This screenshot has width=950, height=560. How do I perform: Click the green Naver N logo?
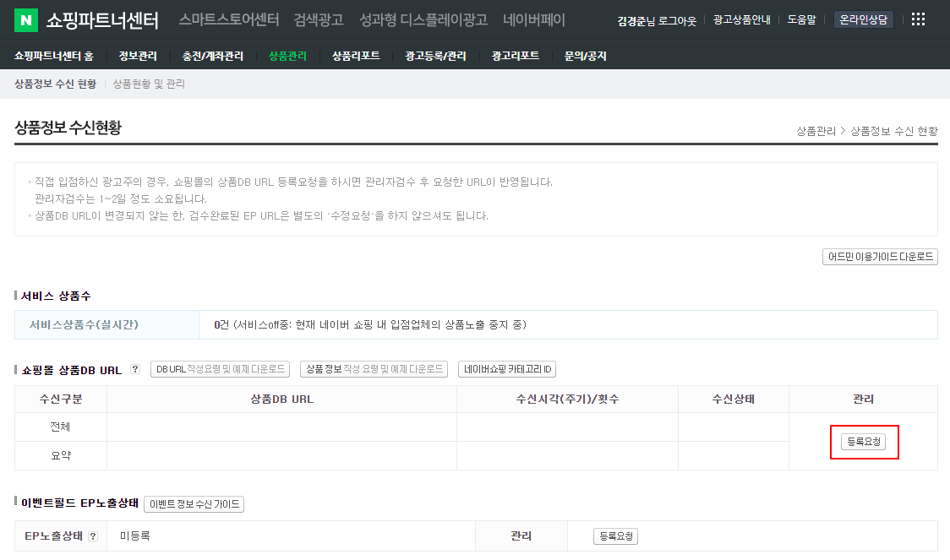(x=26, y=20)
